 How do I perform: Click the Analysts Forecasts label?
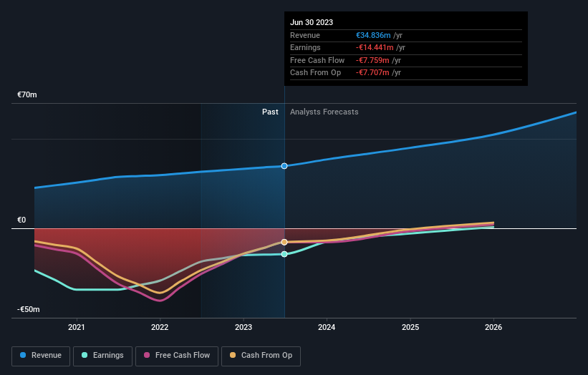coord(324,112)
